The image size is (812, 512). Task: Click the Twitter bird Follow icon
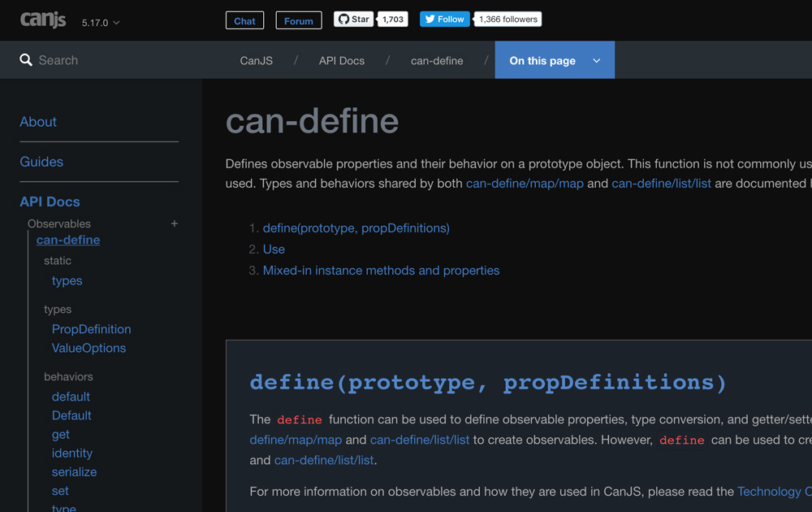pyautogui.click(x=430, y=19)
